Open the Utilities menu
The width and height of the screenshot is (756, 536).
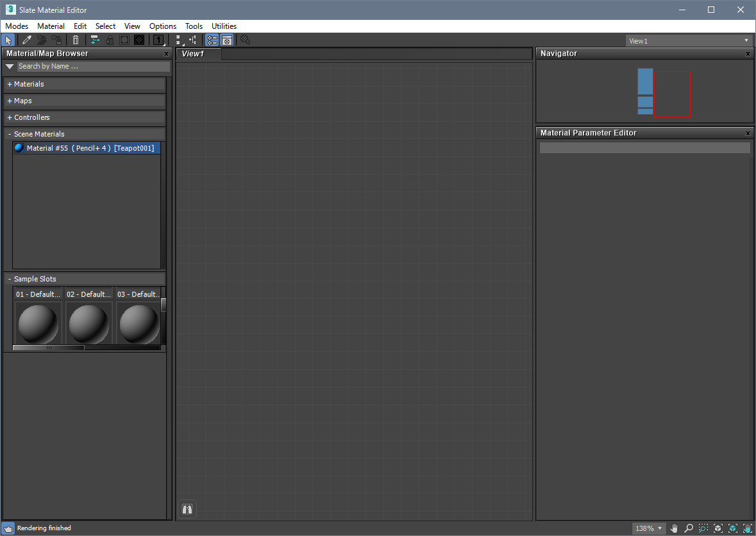[224, 26]
